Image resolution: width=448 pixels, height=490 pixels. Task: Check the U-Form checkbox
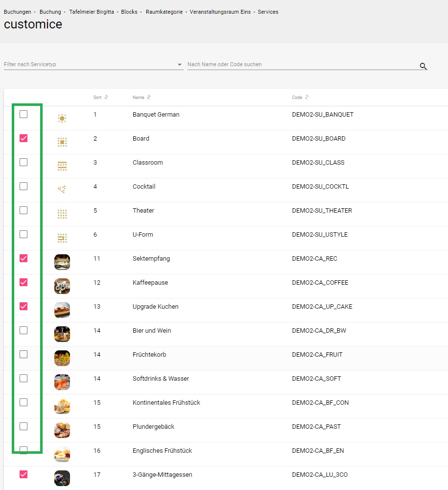click(x=24, y=234)
